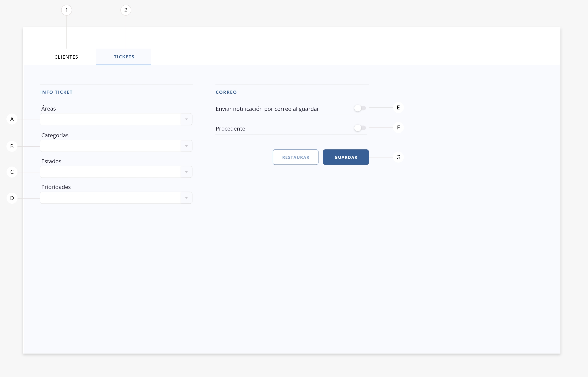Enable the Procedente switch

360,128
